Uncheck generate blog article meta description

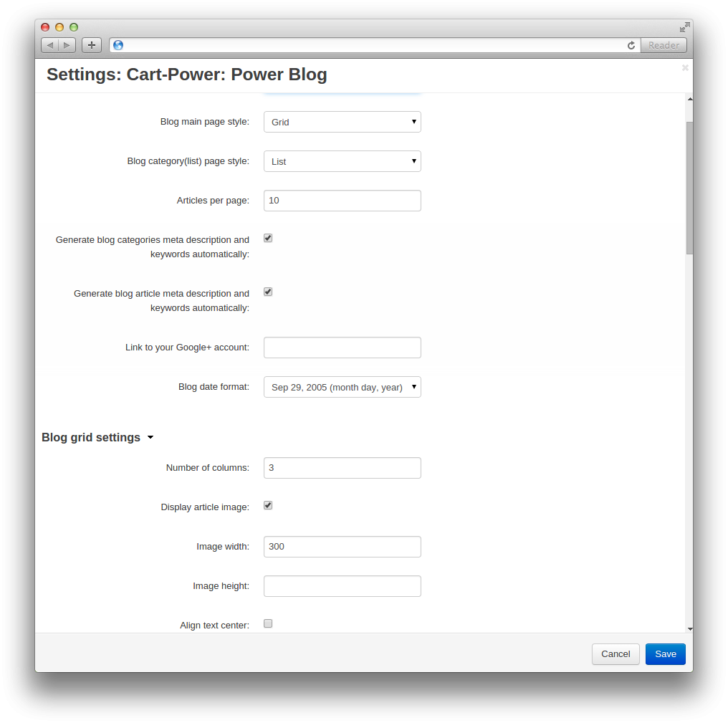[268, 292]
